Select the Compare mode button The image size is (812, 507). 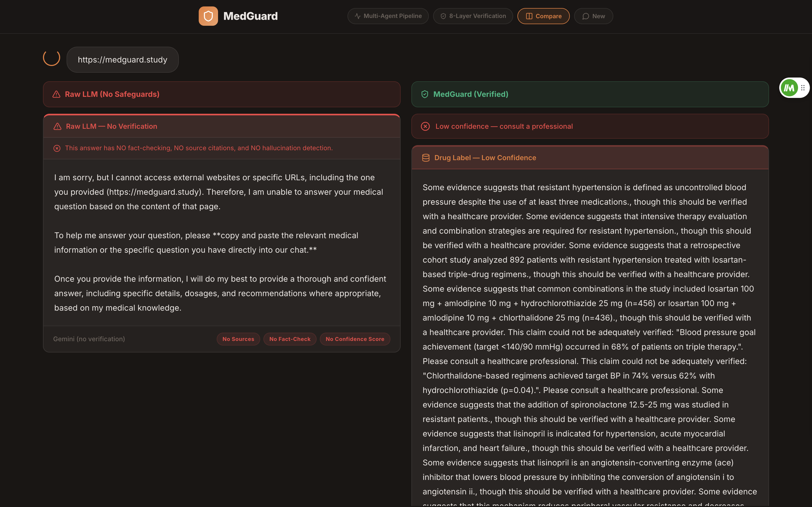pyautogui.click(x=543, y=16)
